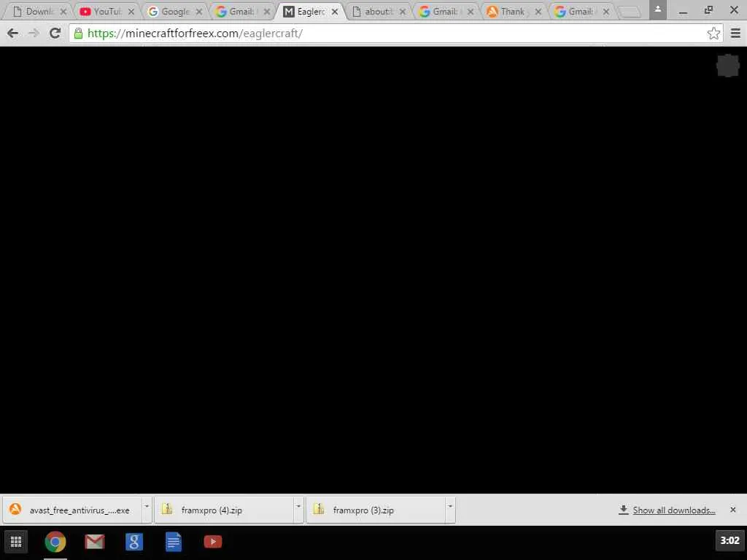The image size is (747, 560).
Task: Expand options for framxpro (3).zip download
Action: (x=450, y=510)
